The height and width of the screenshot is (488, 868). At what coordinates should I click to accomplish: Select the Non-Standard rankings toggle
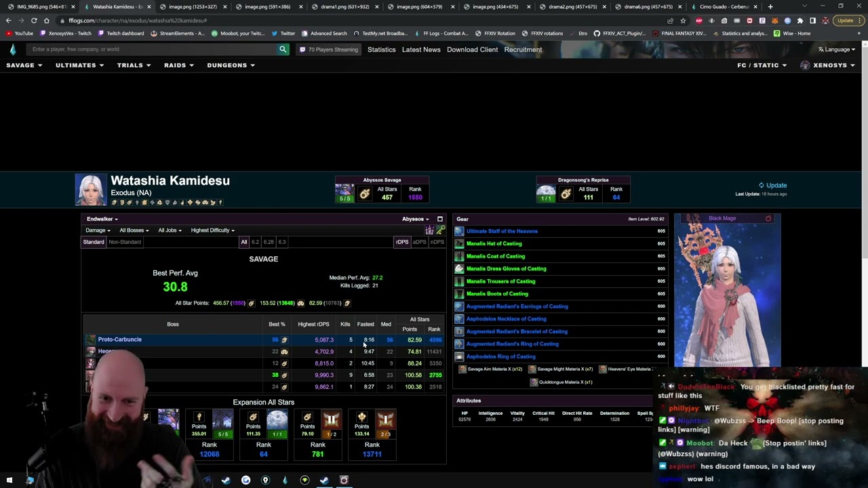pos(125,242)
